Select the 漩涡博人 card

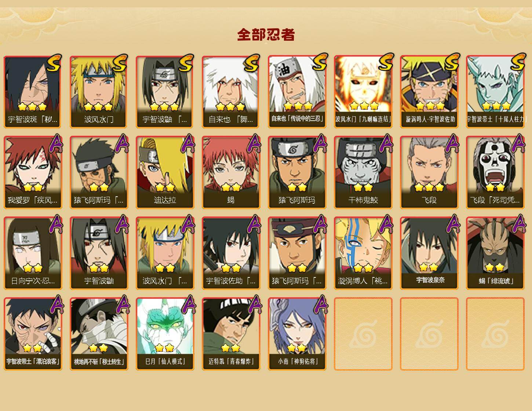click(363, 253)
